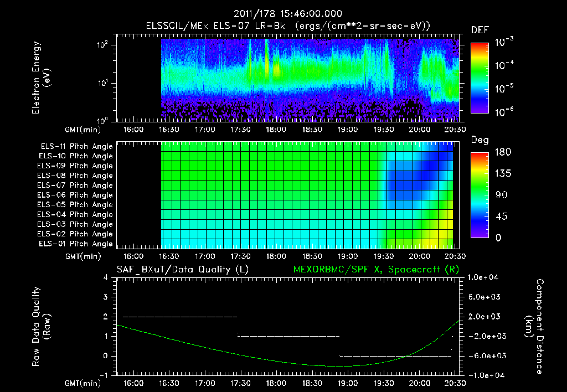This screenshot has width=567, height=392.
Task: Click the Electron Energy (eV) axis label
Action: [41, 78]
